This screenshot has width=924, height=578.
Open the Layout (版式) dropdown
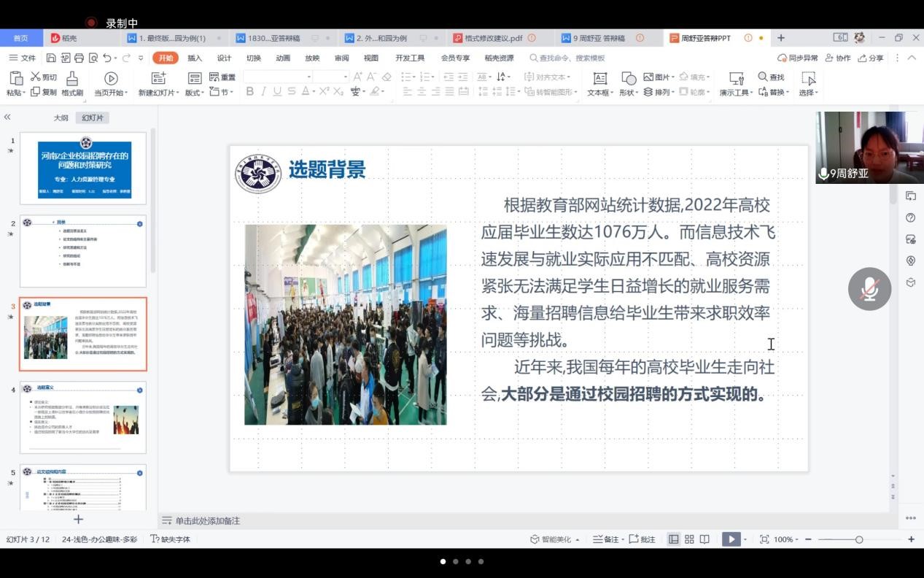click(x=194, y=93)
